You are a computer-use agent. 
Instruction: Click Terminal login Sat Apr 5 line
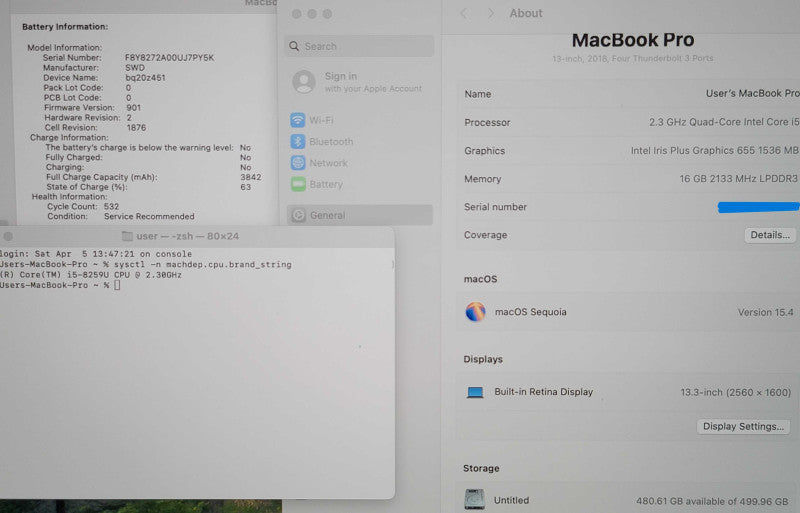pyautogui.click(x=96, y=254)
